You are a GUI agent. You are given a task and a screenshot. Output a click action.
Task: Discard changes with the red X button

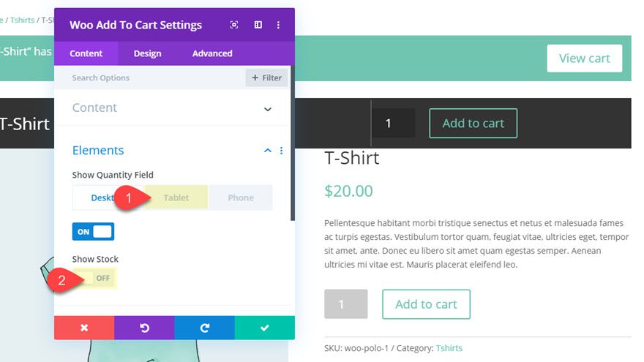tap(84, 328)
